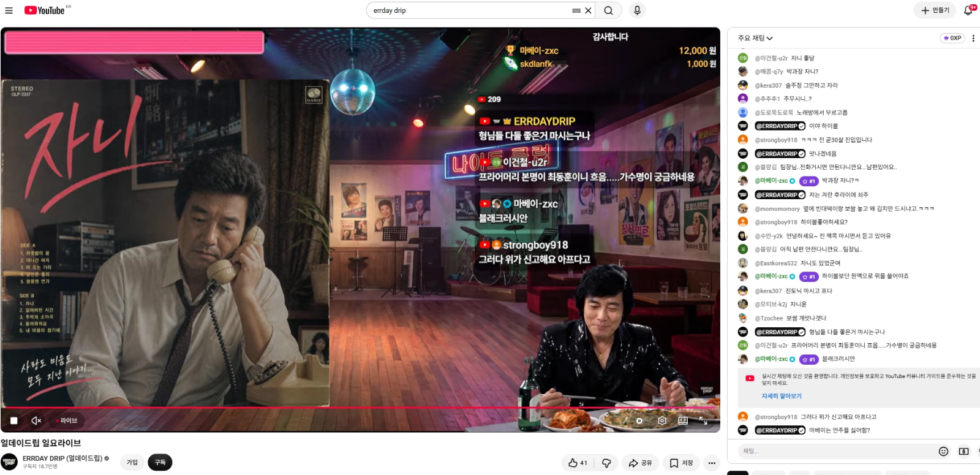Switch player to theater mode
The height and width of the screenshot is (475, 980).
[x=683, y=420]
